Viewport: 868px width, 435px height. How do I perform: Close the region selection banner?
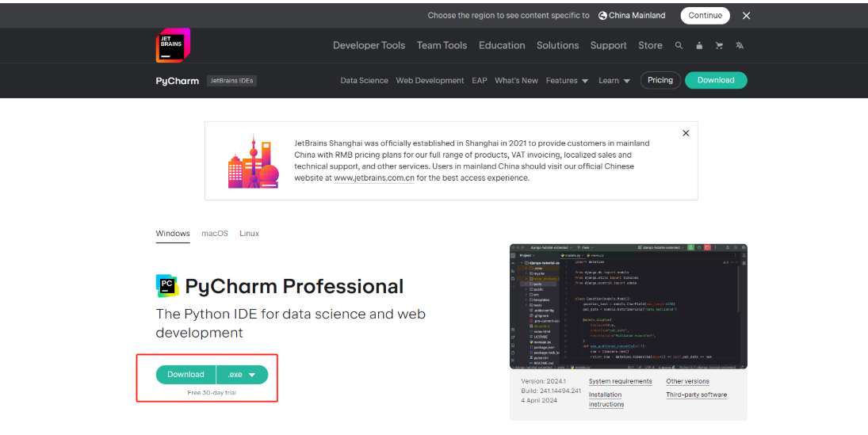click(x=746, y=16)
